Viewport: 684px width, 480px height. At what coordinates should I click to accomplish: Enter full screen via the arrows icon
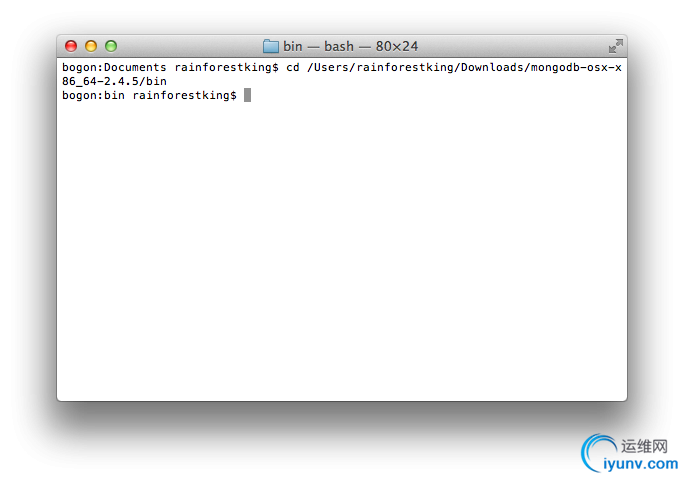616,46
